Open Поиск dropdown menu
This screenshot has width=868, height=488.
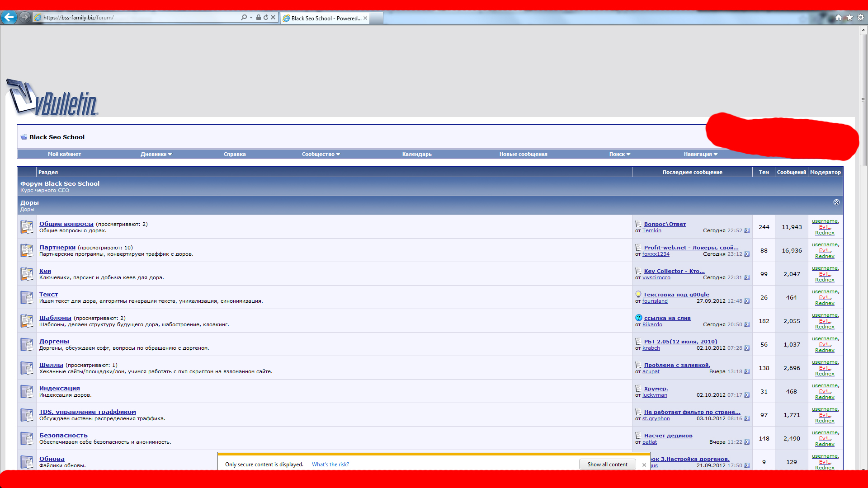tap(619, 154)
